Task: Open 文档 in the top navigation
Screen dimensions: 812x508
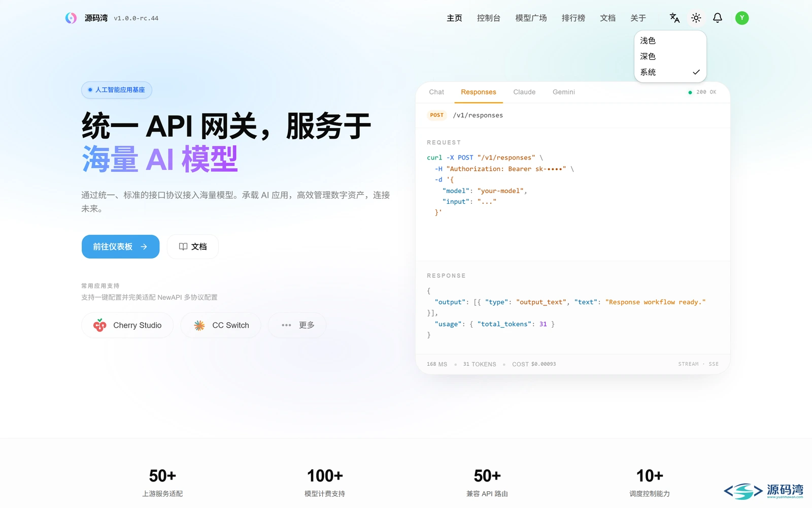Action: click(x=607, y=18)
